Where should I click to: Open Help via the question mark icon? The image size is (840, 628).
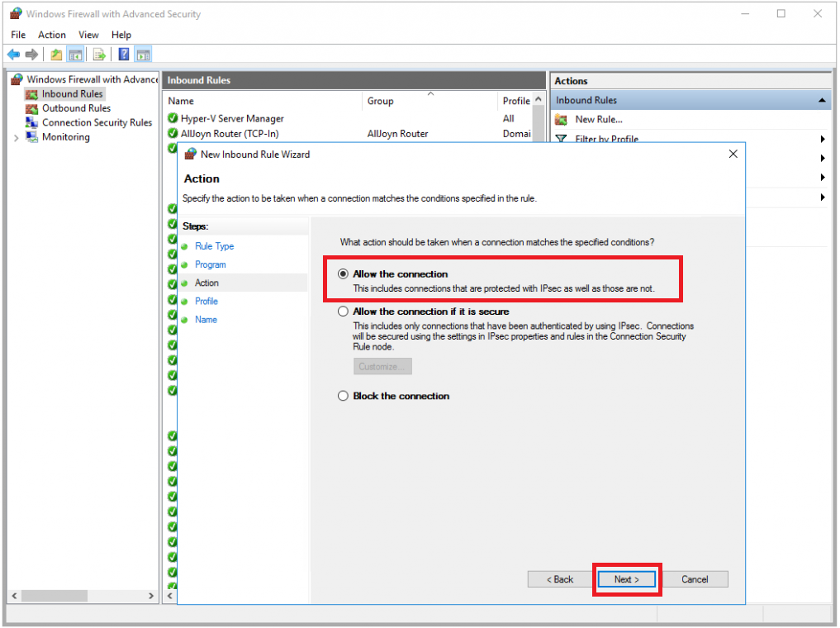pyautogui.click(x=124, y=54)
